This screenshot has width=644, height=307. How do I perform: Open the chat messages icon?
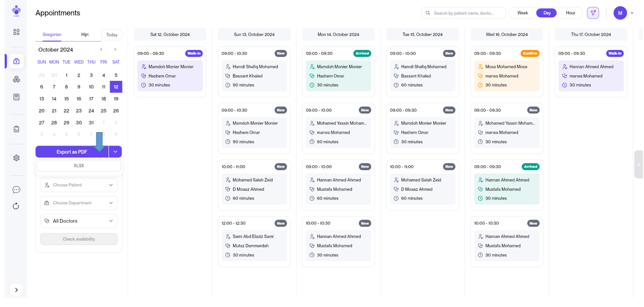click(x=16, y=190)
